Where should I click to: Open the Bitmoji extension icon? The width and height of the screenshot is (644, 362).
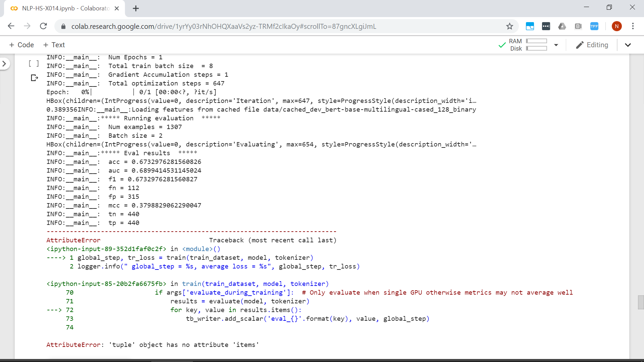click(579, 26)
